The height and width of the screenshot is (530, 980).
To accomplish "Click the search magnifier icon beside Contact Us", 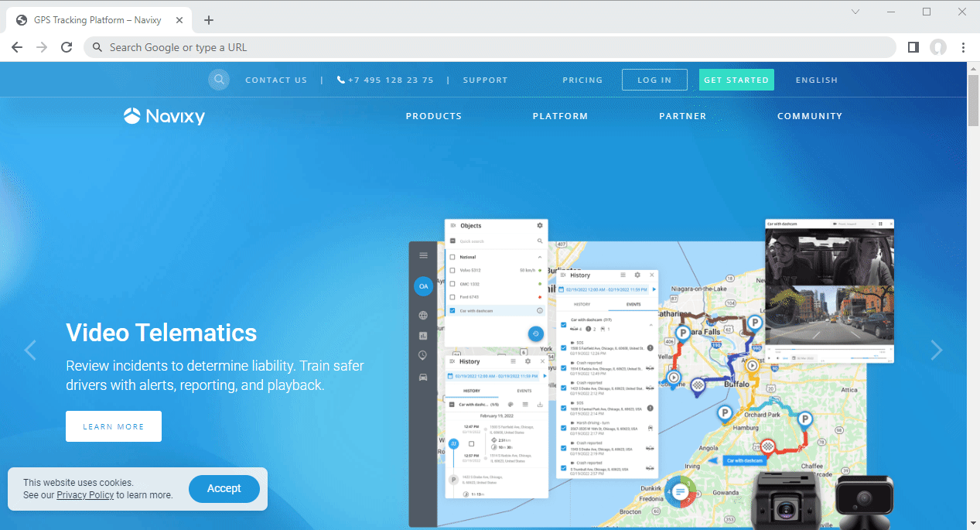I will 219,80.
